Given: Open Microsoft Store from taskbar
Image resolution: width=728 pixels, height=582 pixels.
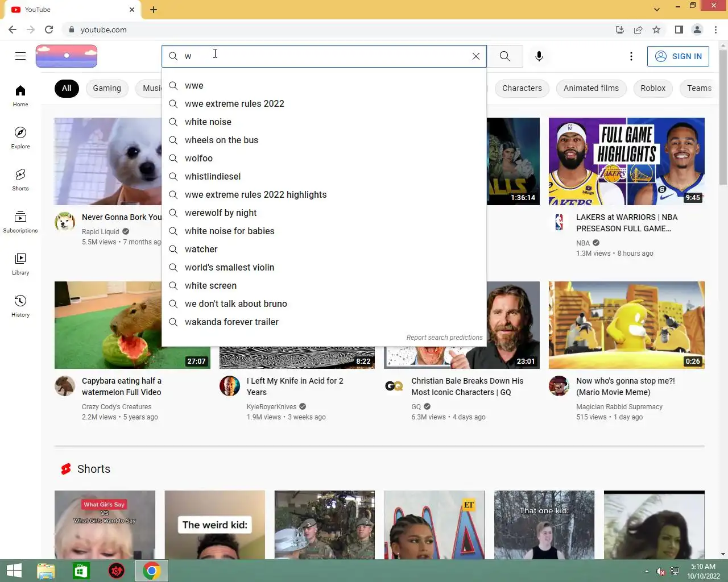Looking at the screenshot, I should [x=81, y=571].
